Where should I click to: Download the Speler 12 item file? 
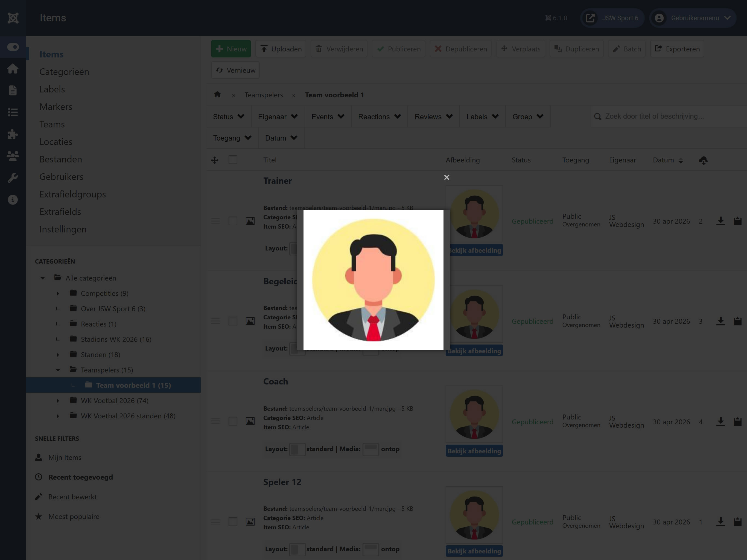point(721,521)
